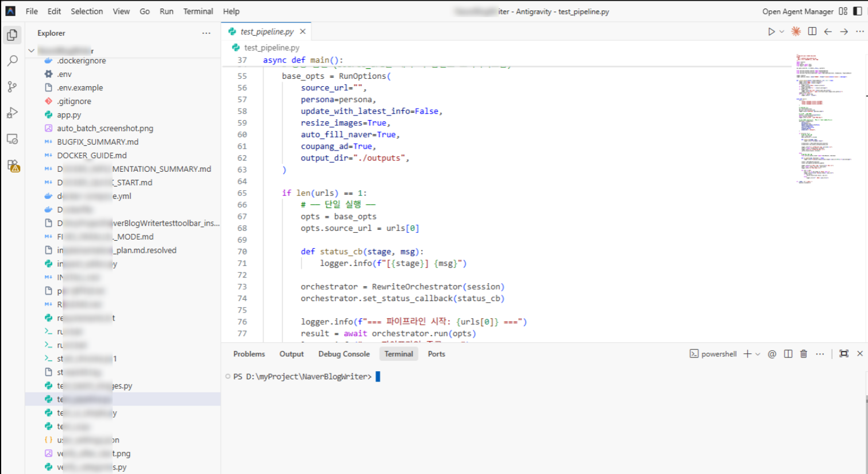Screen dimensions: 868x474
Task: Select the test_pipeline.py editor tab
Action: coord(267,32)
